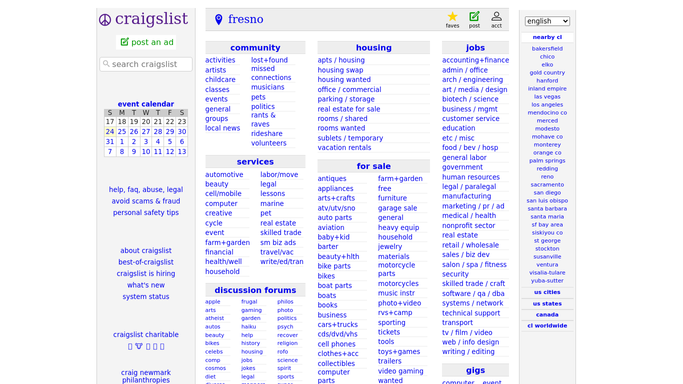The height and width of the screenshot is (384, 683).
Task: Click the fresno location pin icon
Action: click(x=219, y=19)
